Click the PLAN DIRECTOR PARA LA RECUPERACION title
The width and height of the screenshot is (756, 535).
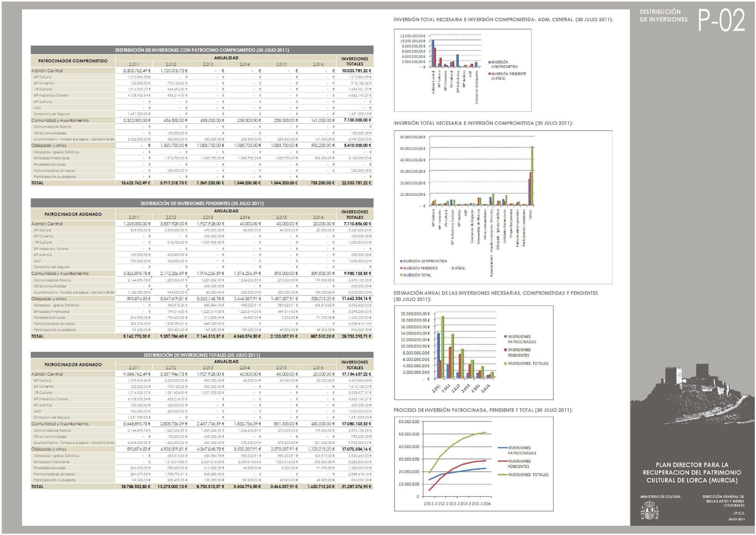692,472
